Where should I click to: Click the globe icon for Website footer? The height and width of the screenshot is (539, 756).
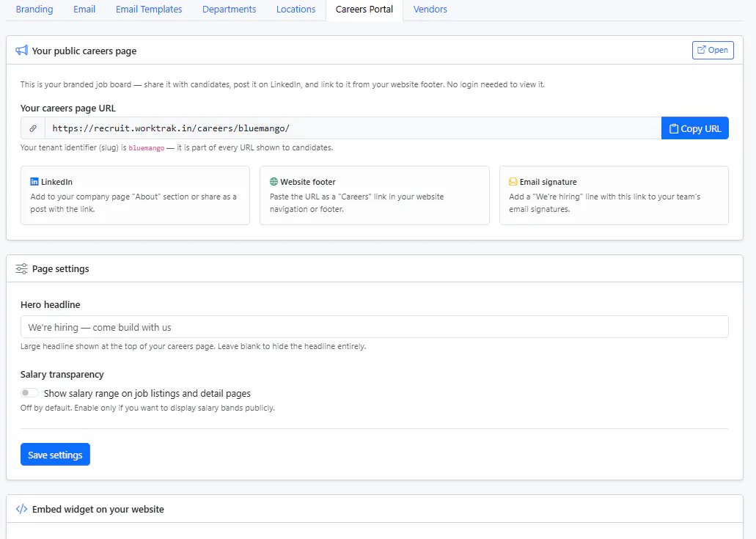point(274,182)
